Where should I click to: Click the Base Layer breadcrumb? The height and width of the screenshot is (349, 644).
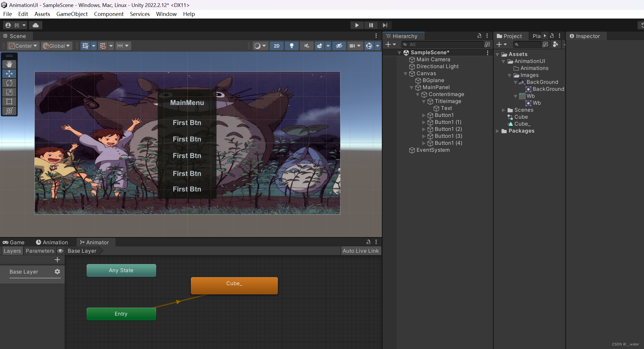pyautogui.click(x=82, y=251)
